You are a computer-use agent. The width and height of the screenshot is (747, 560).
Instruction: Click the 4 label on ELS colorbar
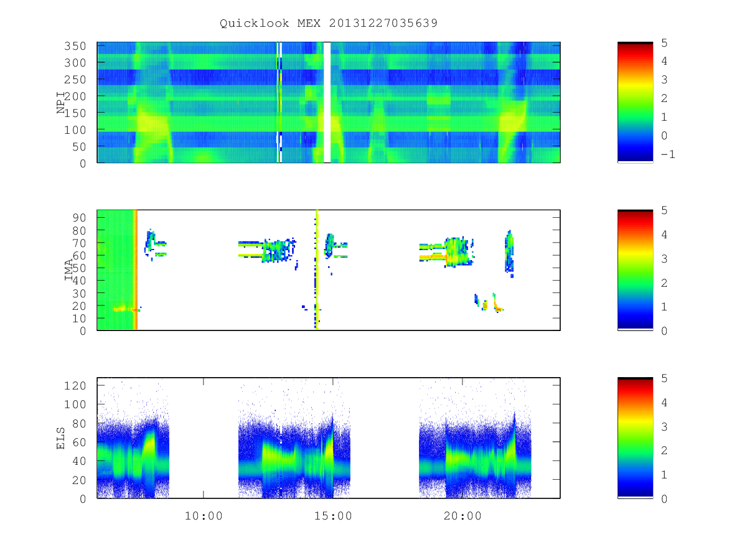coord(664,403)
